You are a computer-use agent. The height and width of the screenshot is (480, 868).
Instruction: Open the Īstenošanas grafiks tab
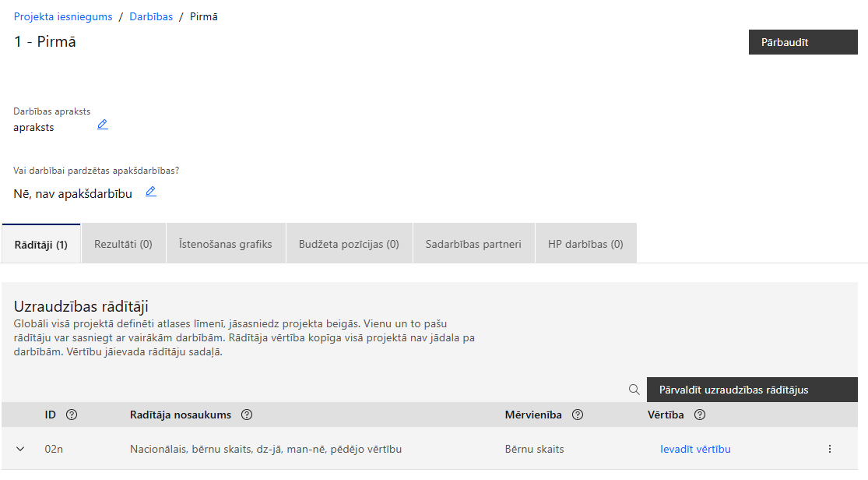[226, 244]
